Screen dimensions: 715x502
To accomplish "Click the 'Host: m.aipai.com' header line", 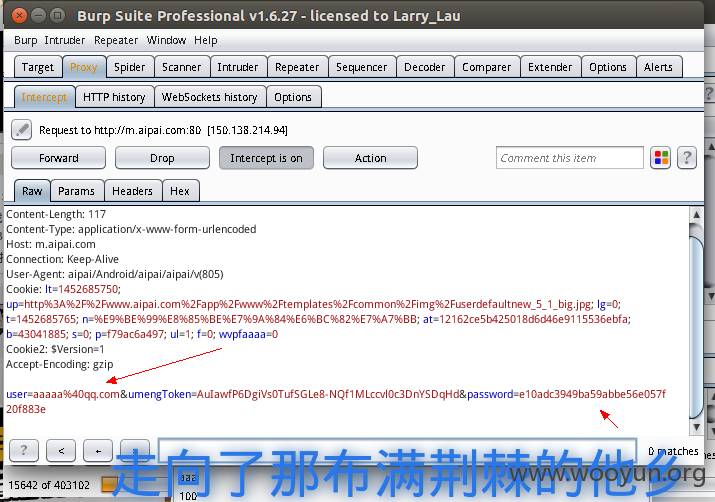I will point(51,244).
